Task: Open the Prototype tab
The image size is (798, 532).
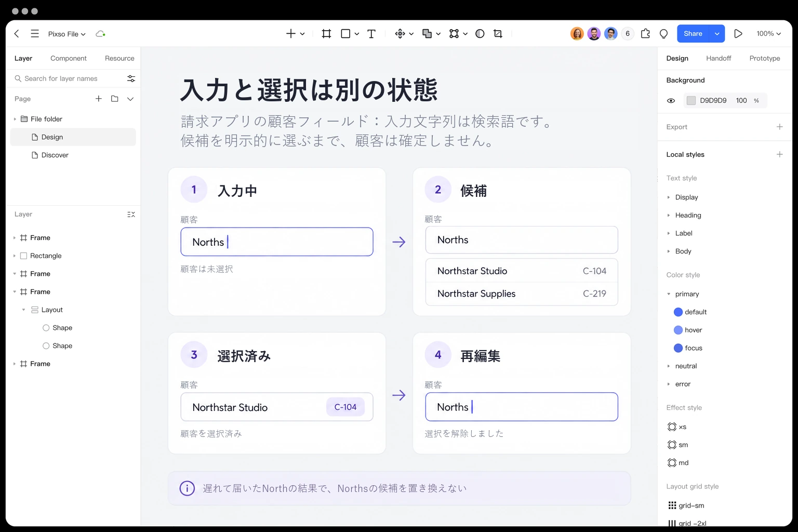Action: (765, 58)
